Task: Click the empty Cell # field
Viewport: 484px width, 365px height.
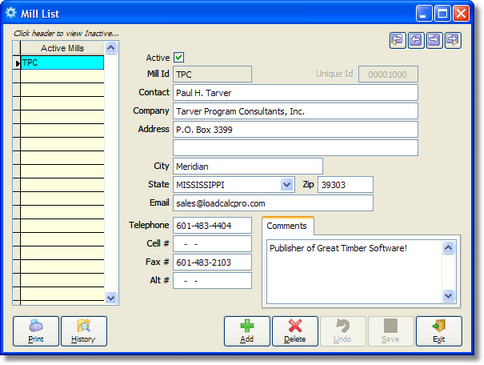Action: click(212, 244)
